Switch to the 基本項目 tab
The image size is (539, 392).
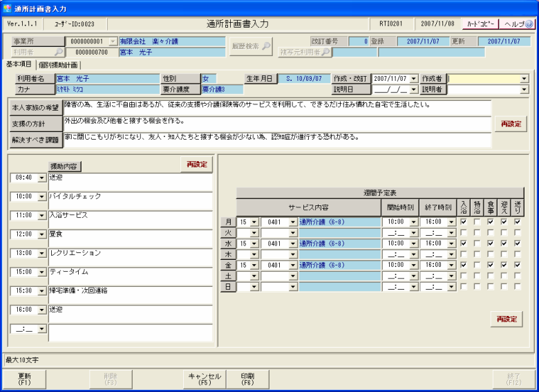(19, 64)
